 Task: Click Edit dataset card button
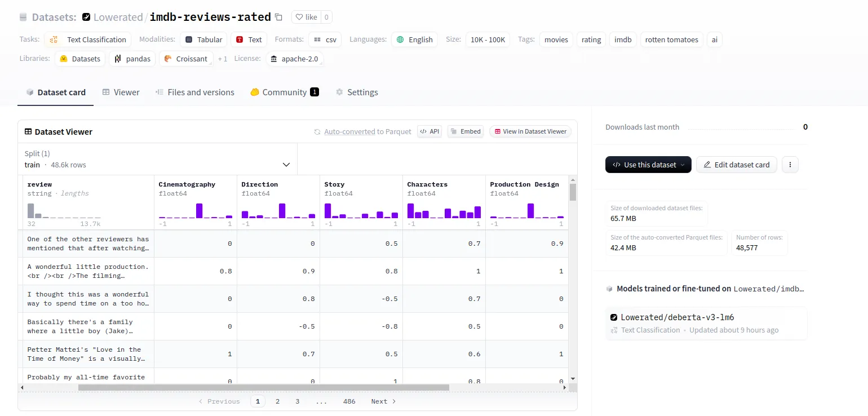pyautogui.click(x=737, y=165)
